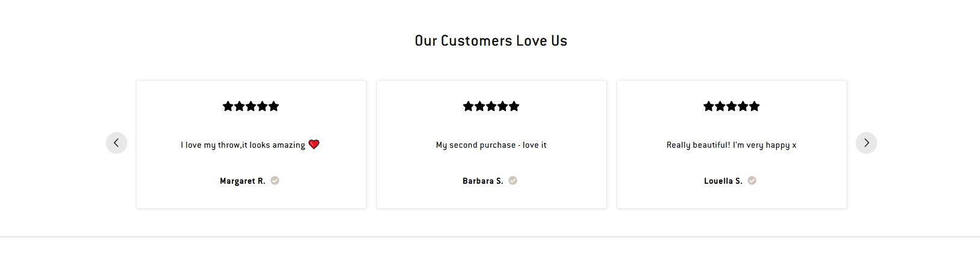Click the 'Our Customers Love Us' heading
The height and width of the screenshot is (260, 980).
tap(491, 41)
